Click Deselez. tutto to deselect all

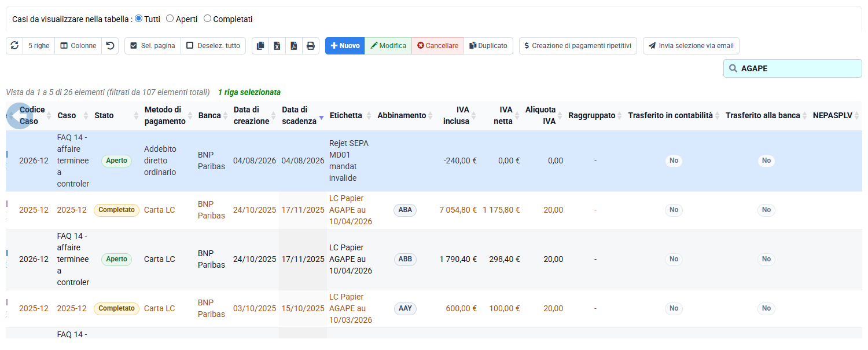pos(213,46)
